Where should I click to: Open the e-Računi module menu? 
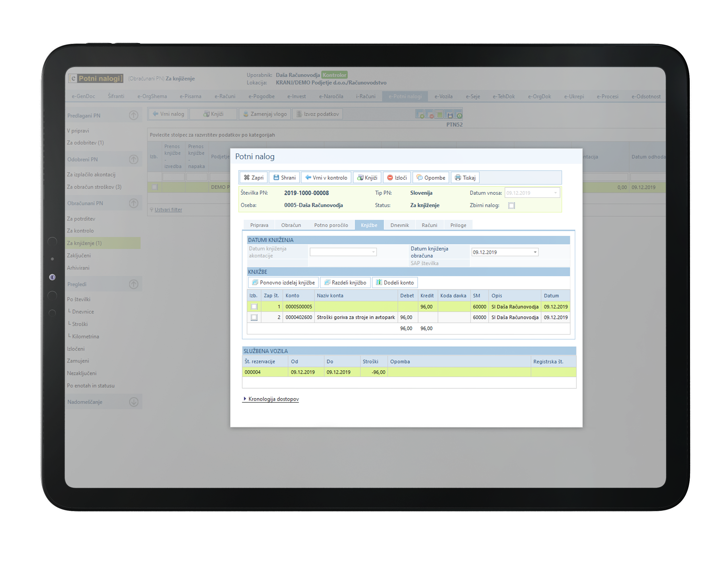click(225, 96)
